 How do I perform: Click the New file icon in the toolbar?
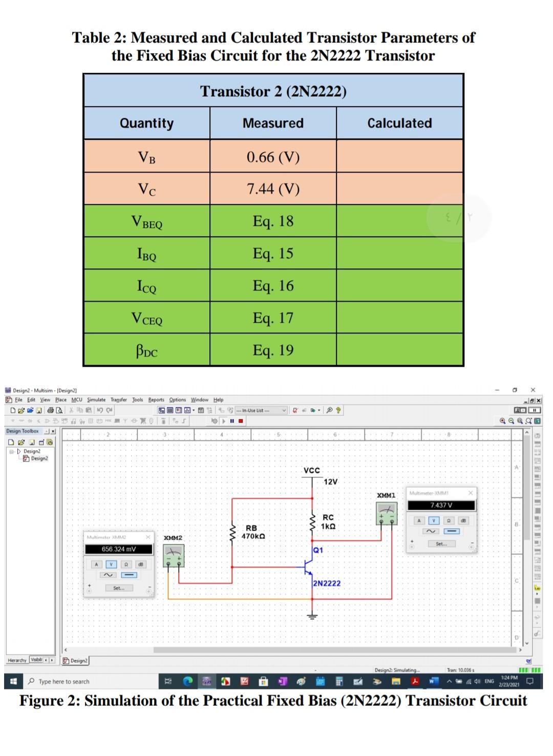click(x=13, y=409)
